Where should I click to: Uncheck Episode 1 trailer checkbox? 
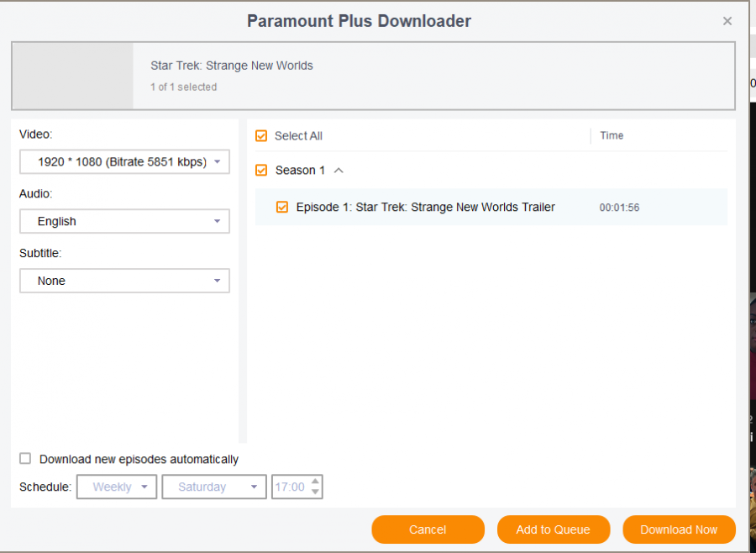coord(282,207)
